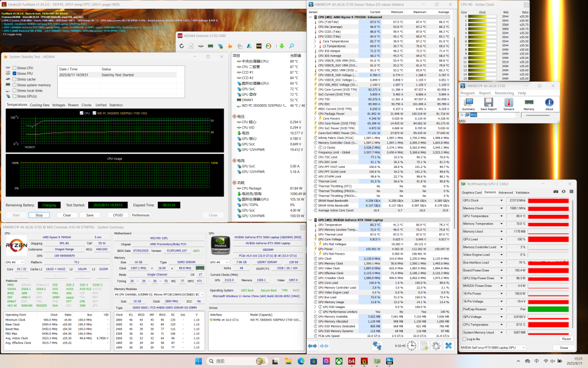Enable the Stress cache checkbox
This screenshot has height=368, width=588.
pos(14,79)
